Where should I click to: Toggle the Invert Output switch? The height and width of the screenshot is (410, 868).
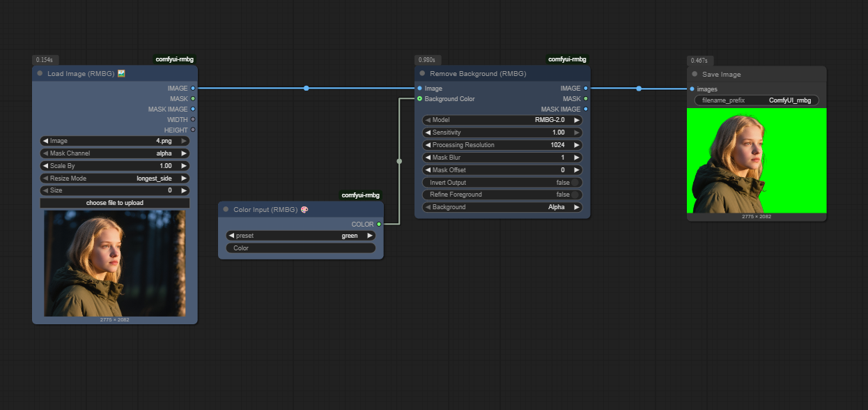tap(575, 183)
